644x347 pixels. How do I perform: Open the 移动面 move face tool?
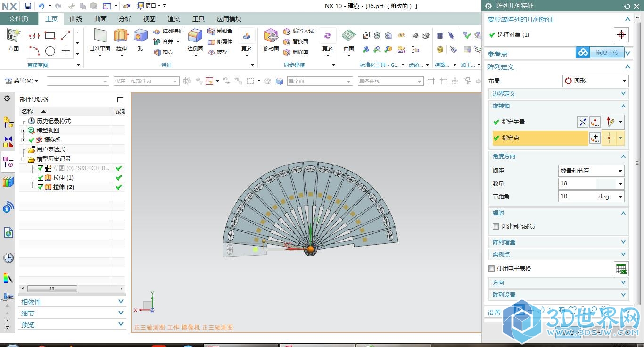tap(271, 40)
